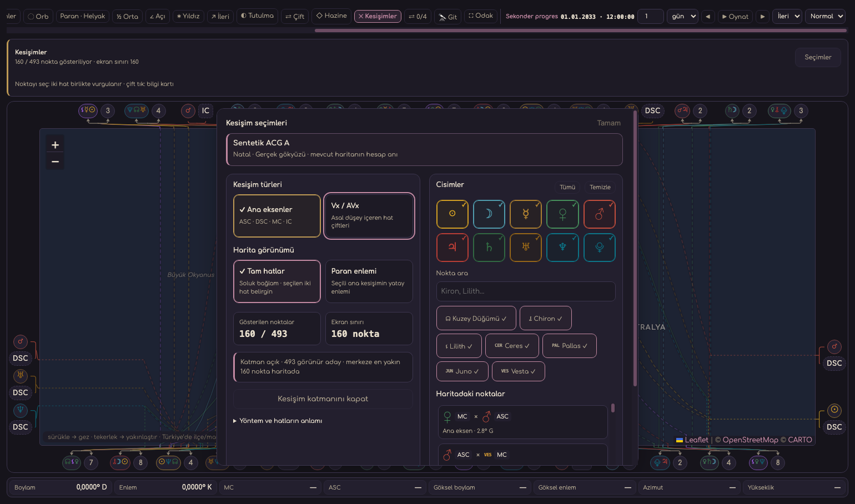Toggle the Moon crescent body button
855x504 pixels.
click(489, 214)
